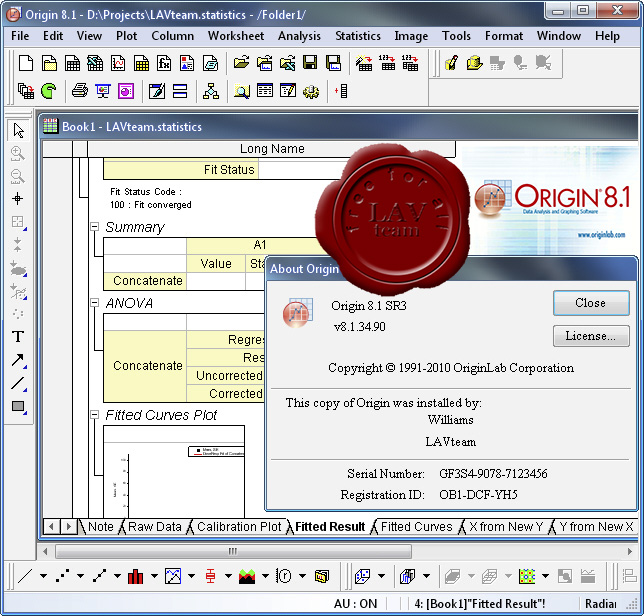Click the 3D scatter plot icon

tap(363, 576)
